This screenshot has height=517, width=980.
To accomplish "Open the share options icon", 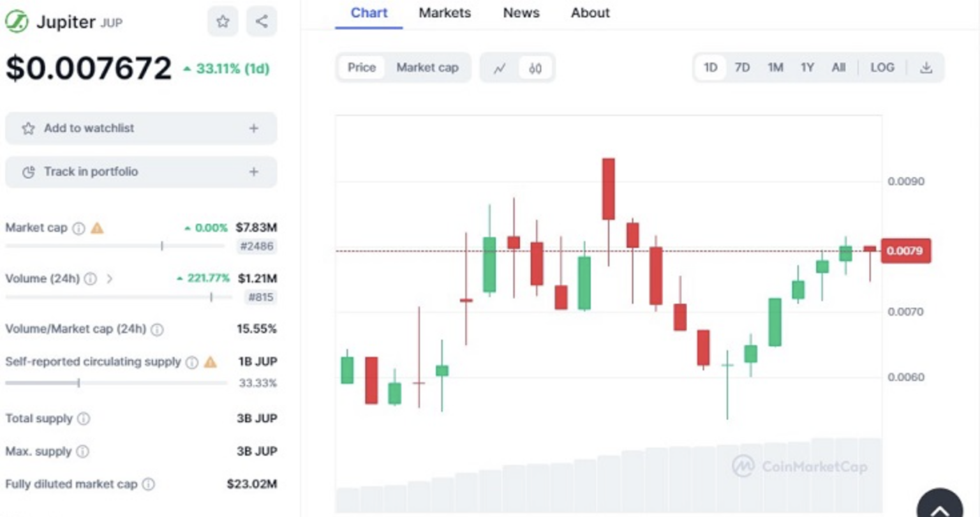I will [261, 21].
